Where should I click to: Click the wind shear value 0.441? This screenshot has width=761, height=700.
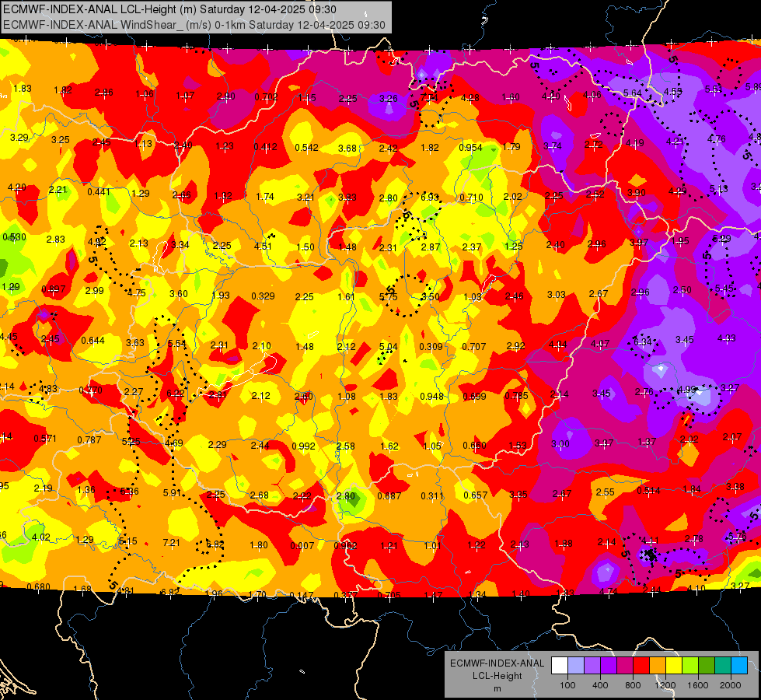[x=99, y=192]
